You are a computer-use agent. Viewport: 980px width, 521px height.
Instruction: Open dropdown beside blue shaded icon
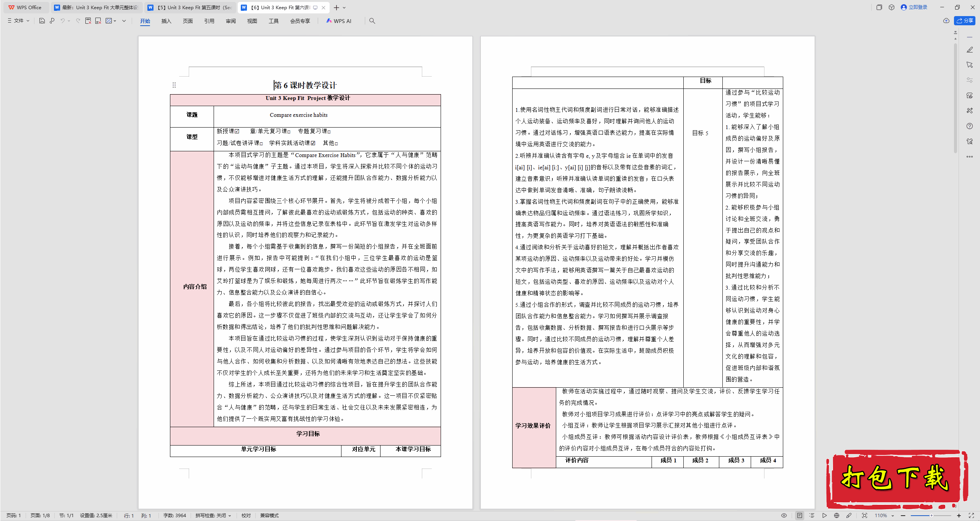tap(115, 21)
